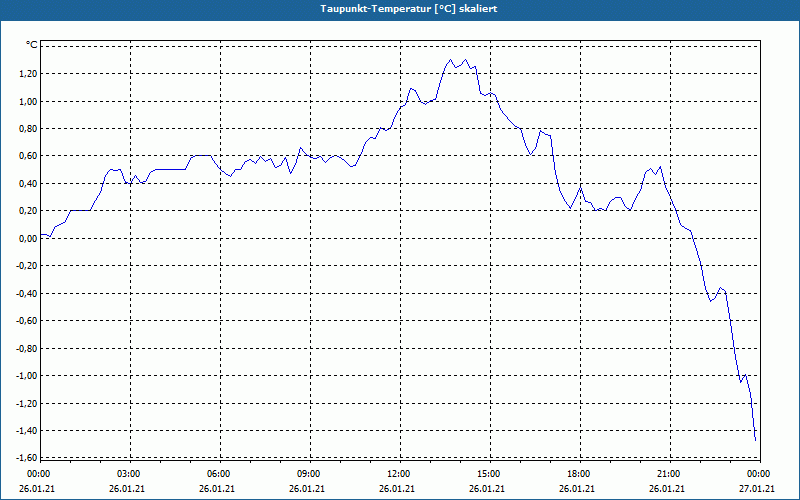Select the y-axis value "-0,60"
Image resolution: width=800 pixels, height=500 pixels.
(28, 321)
